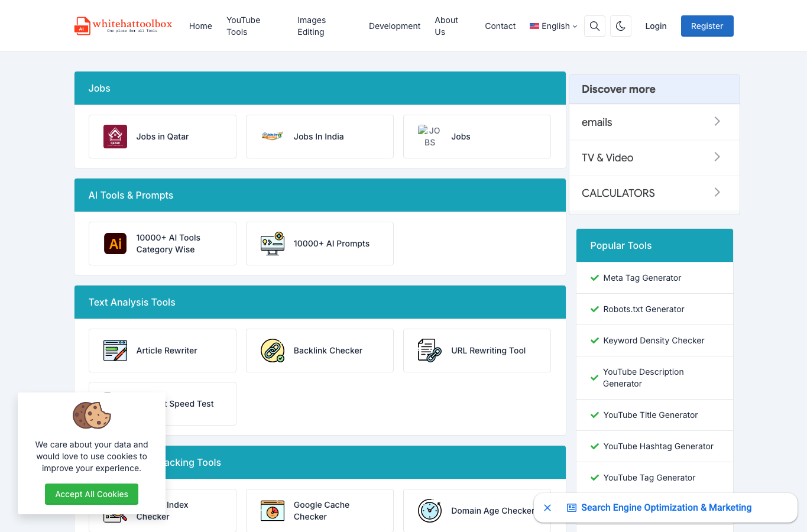Click the Jobs in Qatar logo icon
Image resolution: width=807 pixels, height=532 pixels.
115,137
